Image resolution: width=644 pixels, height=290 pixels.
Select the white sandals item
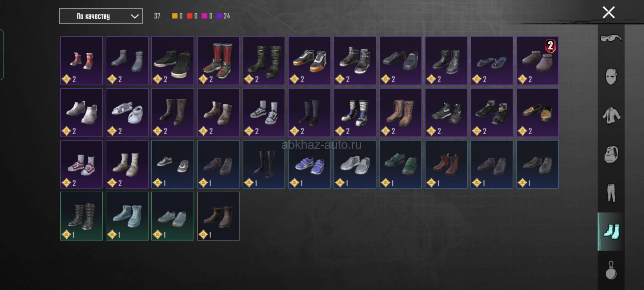click(127, 112)
